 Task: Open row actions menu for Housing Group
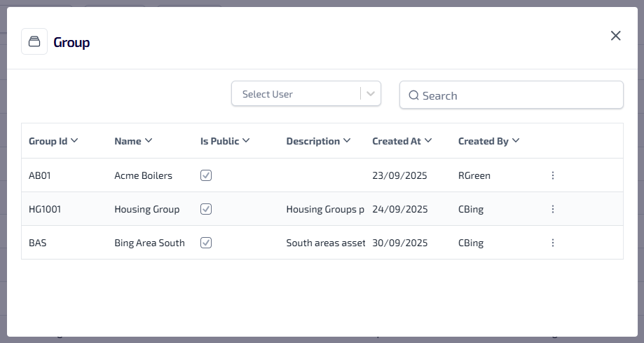coord(552,209)
